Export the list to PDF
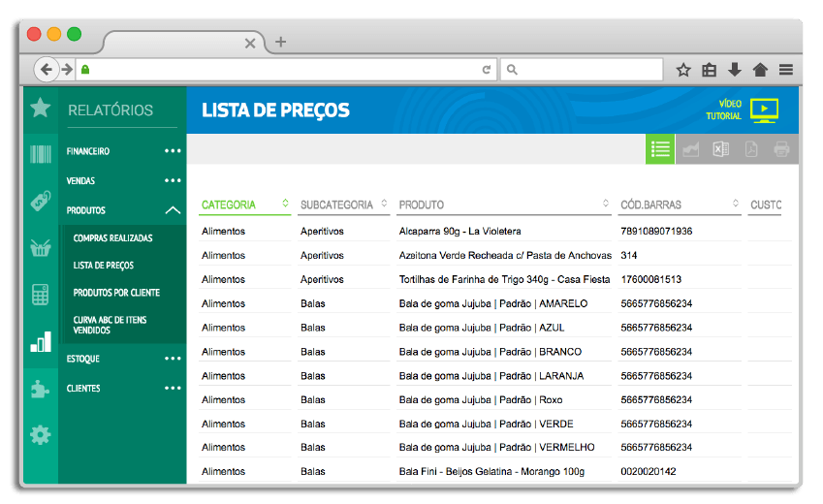The width and height of the screenshot is (823, 504). (751, 149)
